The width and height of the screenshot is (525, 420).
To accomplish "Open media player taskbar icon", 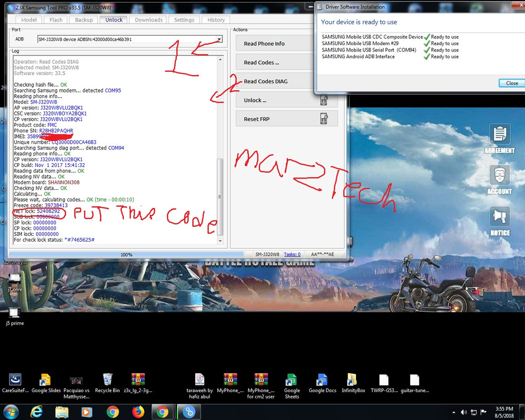I will 87,412.
